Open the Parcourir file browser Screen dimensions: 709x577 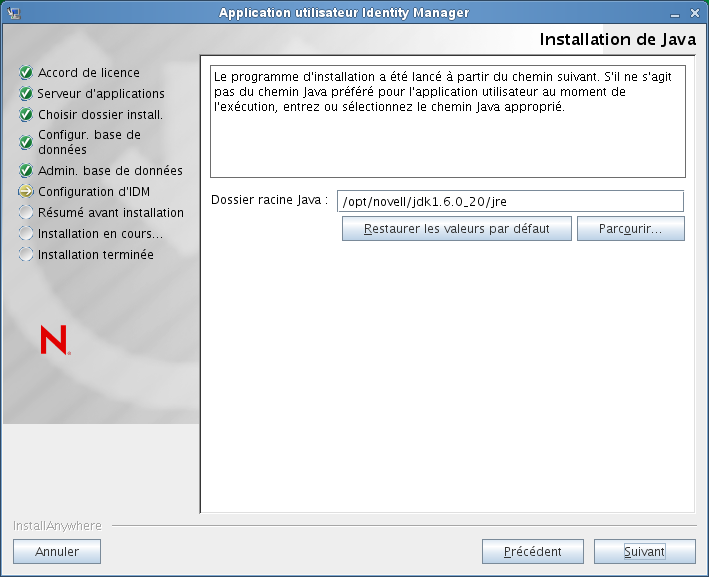tap(631, 228)
